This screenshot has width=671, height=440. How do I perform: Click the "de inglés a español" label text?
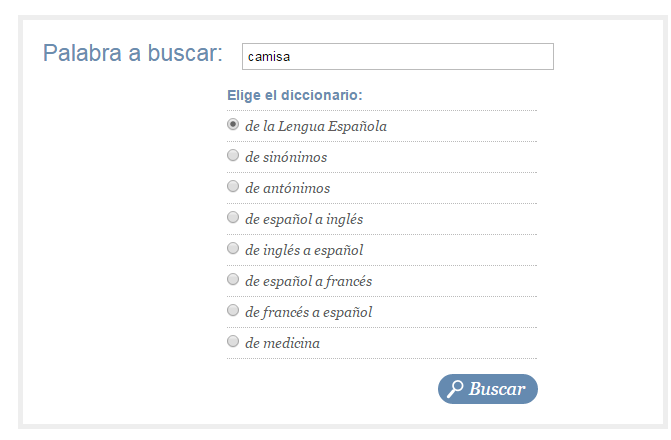[304, 250]
